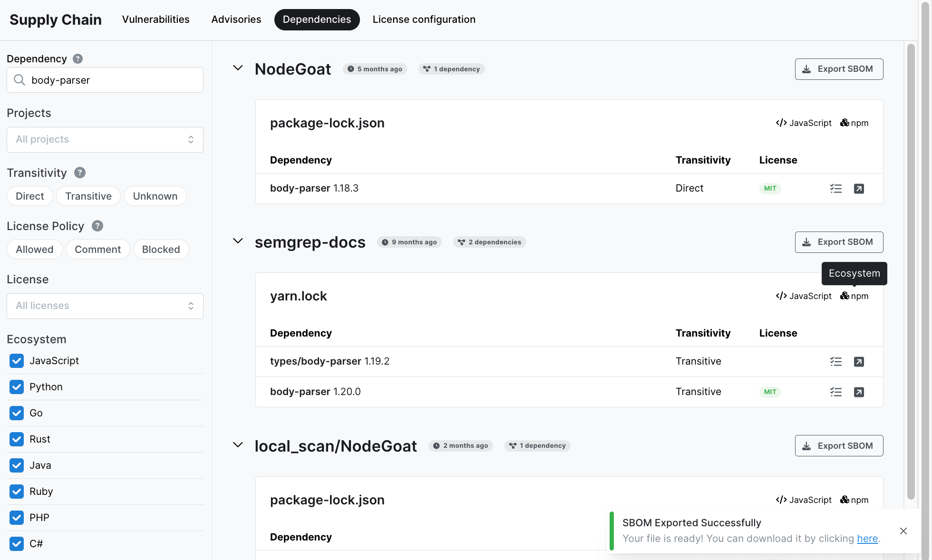The height and width of the screenshot is (560, 932).
Task: Open external link icon for body-parser 1.18.3
Action: tap(859, 189)
